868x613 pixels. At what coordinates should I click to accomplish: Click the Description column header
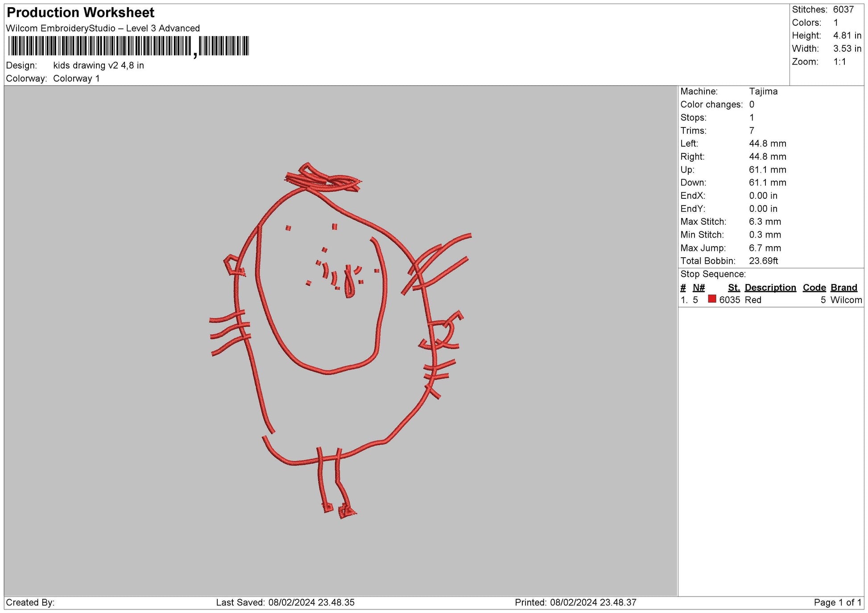click(x=770, y=287)
